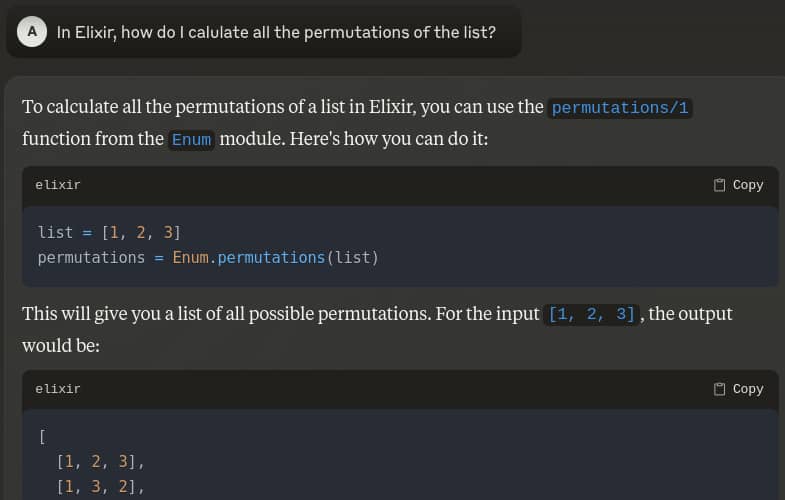Click the second elixir language label

(x=58, y=389)
